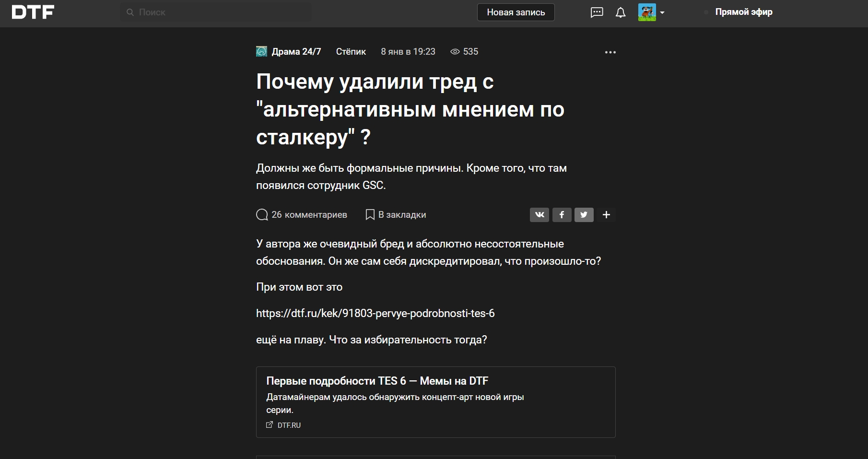The width and height of the screenshot is (868, 459).
Task: Go to the DTF home logo
Action: point(33,12)
